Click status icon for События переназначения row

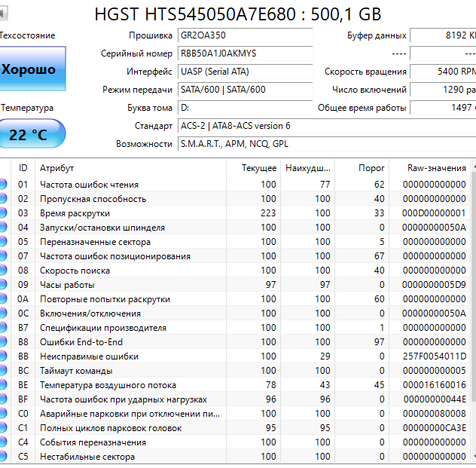[3, 442]
